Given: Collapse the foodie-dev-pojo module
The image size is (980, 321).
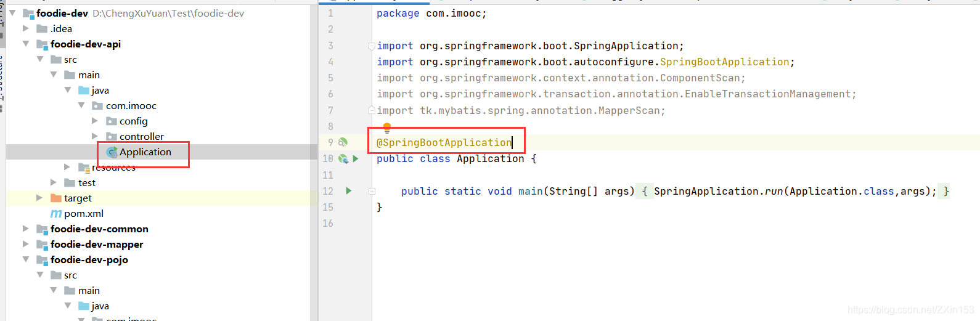Looking at the screenshot, I should (x=25, y=259).
